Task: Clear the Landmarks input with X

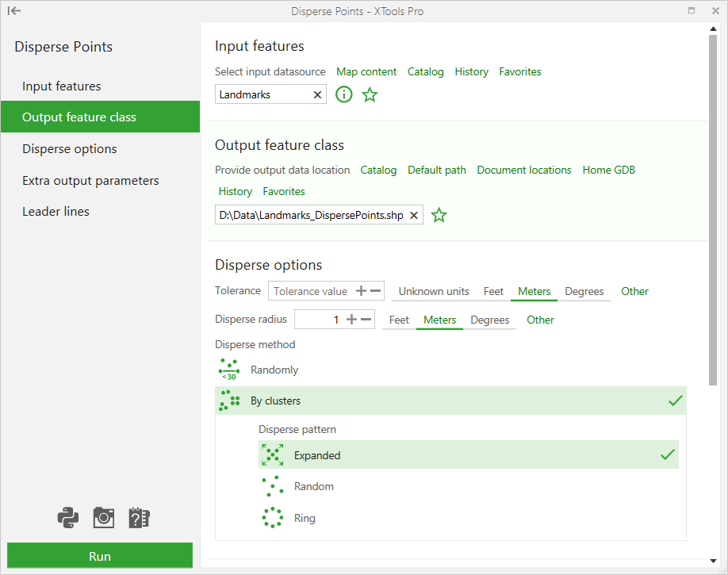Action: [x=317, y=94]
